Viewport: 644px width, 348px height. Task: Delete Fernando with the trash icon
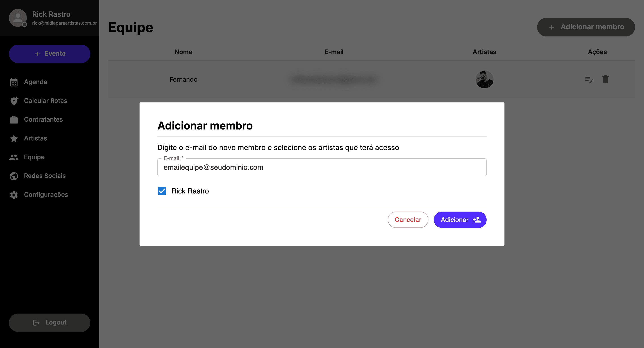click(605, 79)
